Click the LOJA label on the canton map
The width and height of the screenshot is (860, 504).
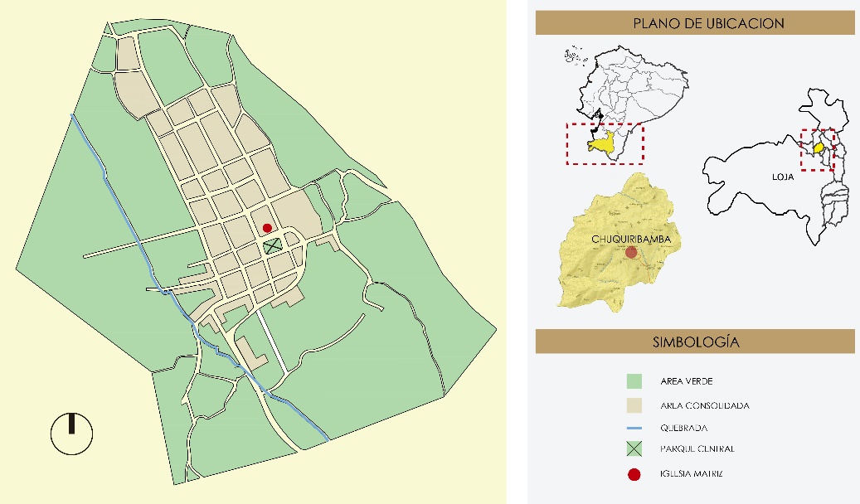(x=780, y=177)
